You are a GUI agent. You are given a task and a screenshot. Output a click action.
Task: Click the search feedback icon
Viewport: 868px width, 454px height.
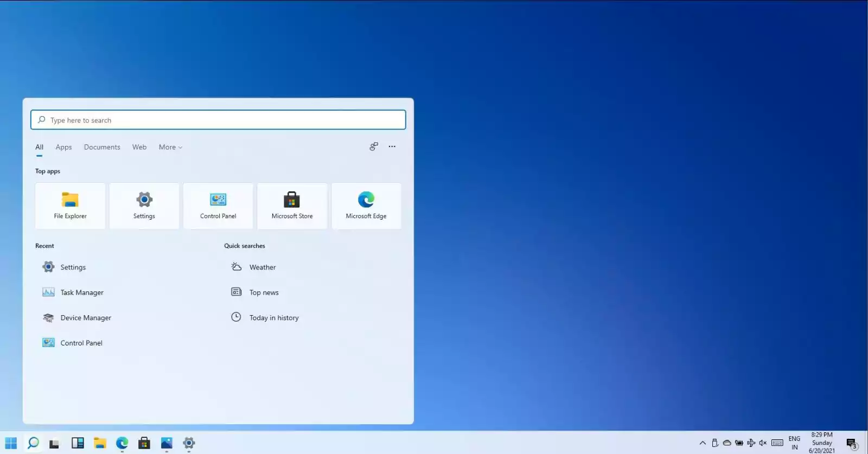click(374, 146)
